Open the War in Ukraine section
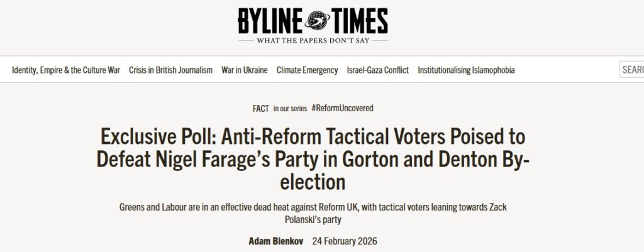This screenshot has height=252, width=644. click(244, 70)
